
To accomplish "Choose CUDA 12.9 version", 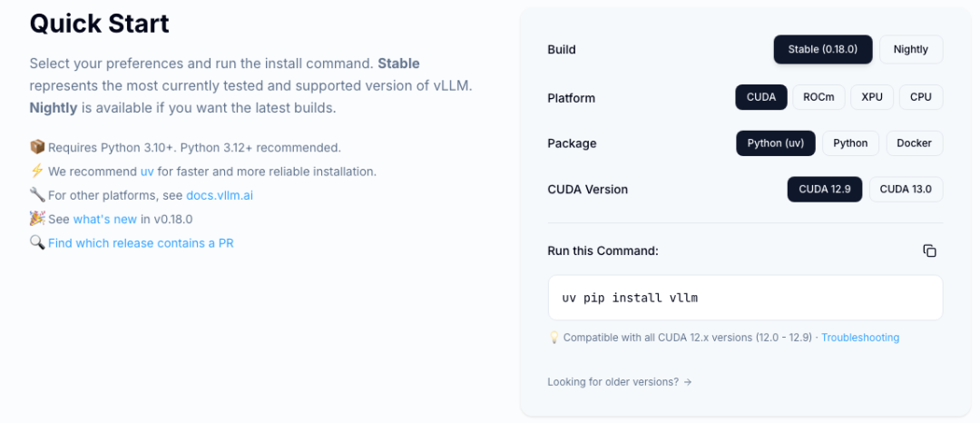I will [824, 189].
